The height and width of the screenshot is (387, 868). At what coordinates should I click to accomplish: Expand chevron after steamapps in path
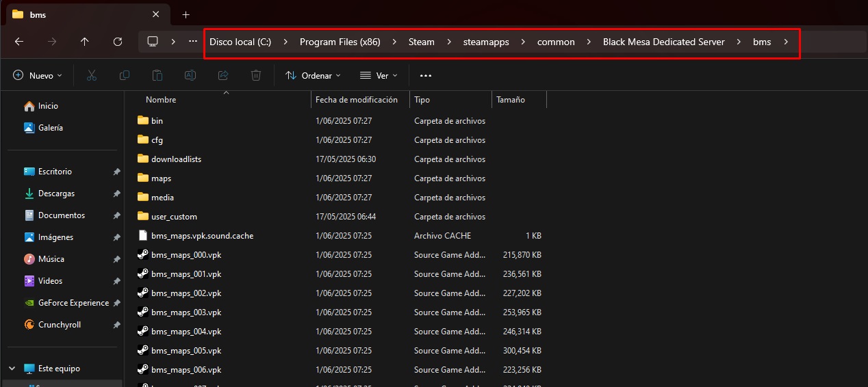tap(523, 42)
